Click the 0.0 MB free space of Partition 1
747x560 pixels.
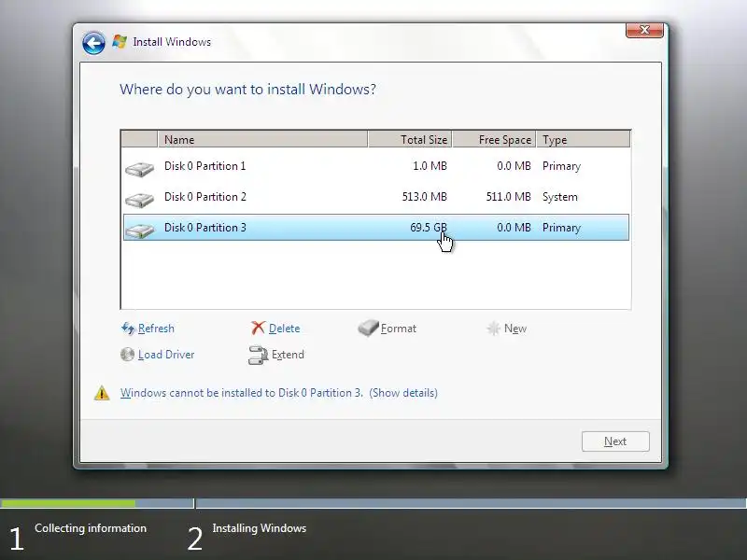click(x=514, y=166)
